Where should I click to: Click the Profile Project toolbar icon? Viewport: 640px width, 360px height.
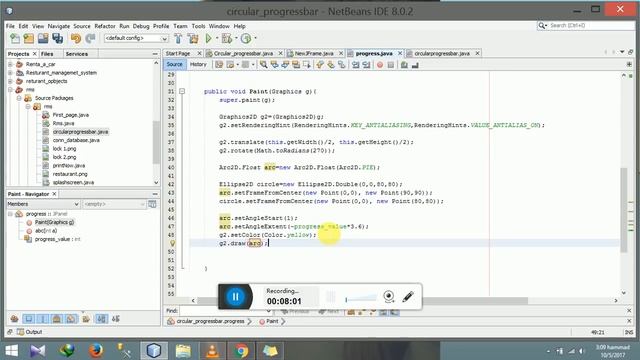pyautogui.click(x=246, y=38)
